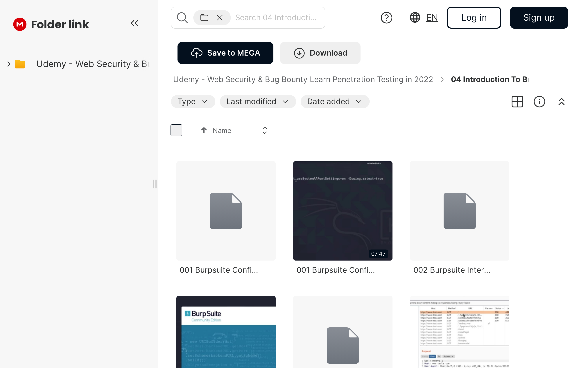This screenshot has height=368, width=588.
Task: Open 001 Burpsuite video with 07:47 duration
Action: (343, 211)
